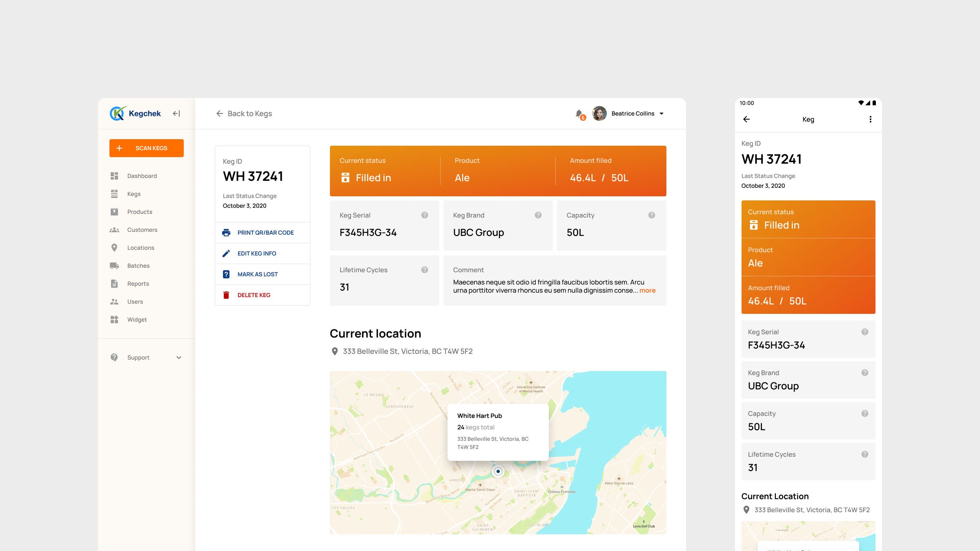Click the DELETE KEG action

pyautogui.click(x=254, y=295)
